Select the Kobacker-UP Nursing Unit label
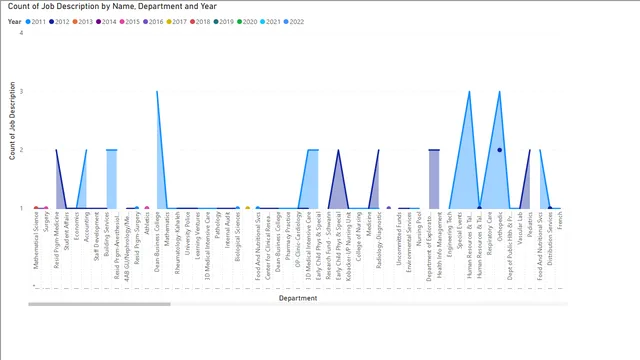The image size is (640, 360). pos(349,246)
